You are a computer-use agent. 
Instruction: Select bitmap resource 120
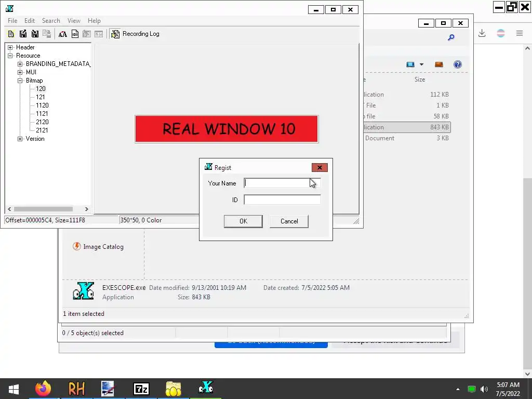pos(41,88)
